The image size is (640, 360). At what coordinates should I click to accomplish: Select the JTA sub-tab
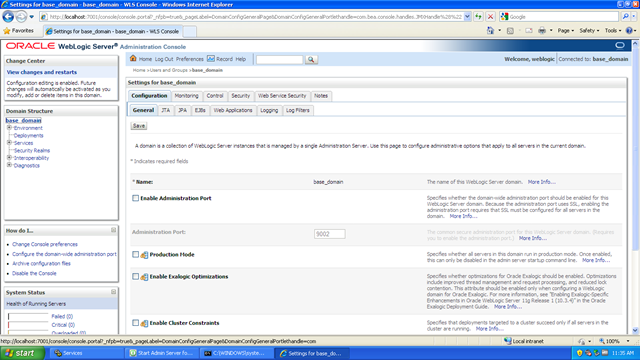pos(166,111)
